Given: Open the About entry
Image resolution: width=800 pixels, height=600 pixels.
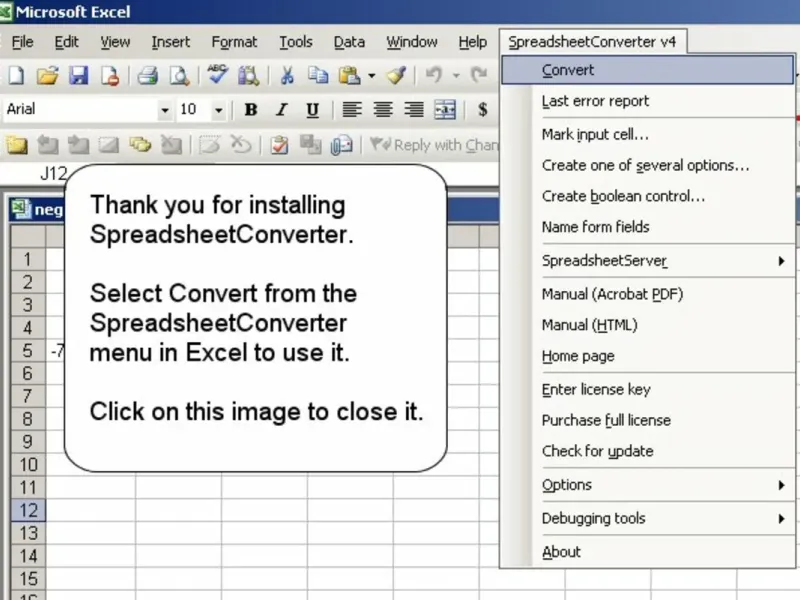Looking at the screenshot, I should (x=647, y=552).
